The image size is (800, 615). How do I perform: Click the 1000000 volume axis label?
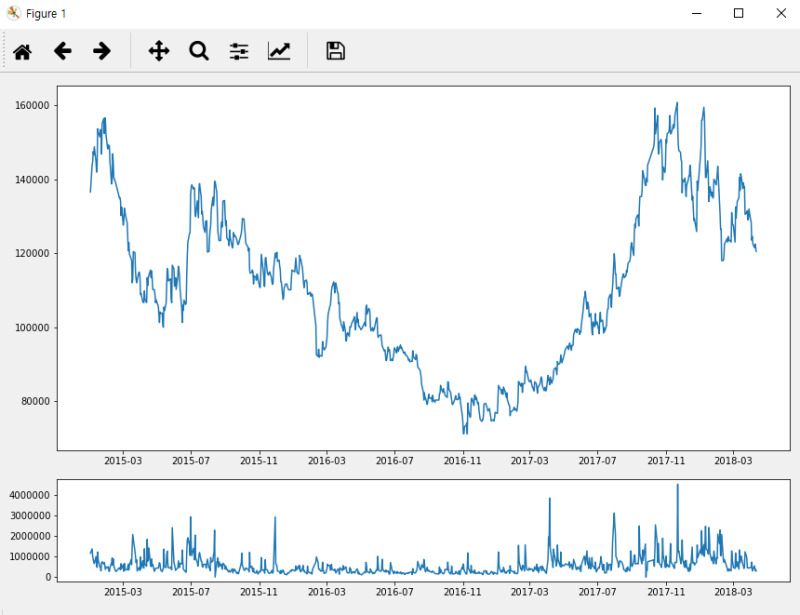(30, 556)
